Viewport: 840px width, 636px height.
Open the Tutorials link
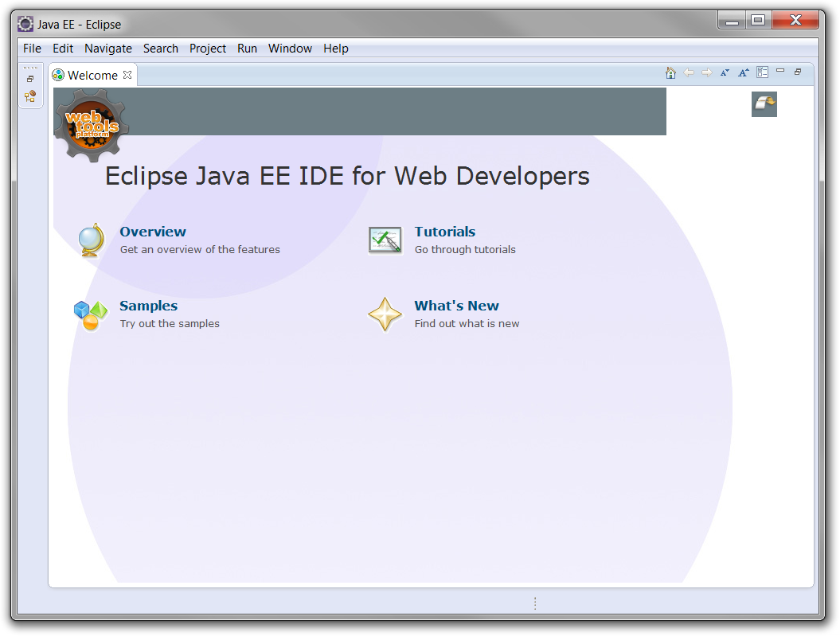point(444,232)
